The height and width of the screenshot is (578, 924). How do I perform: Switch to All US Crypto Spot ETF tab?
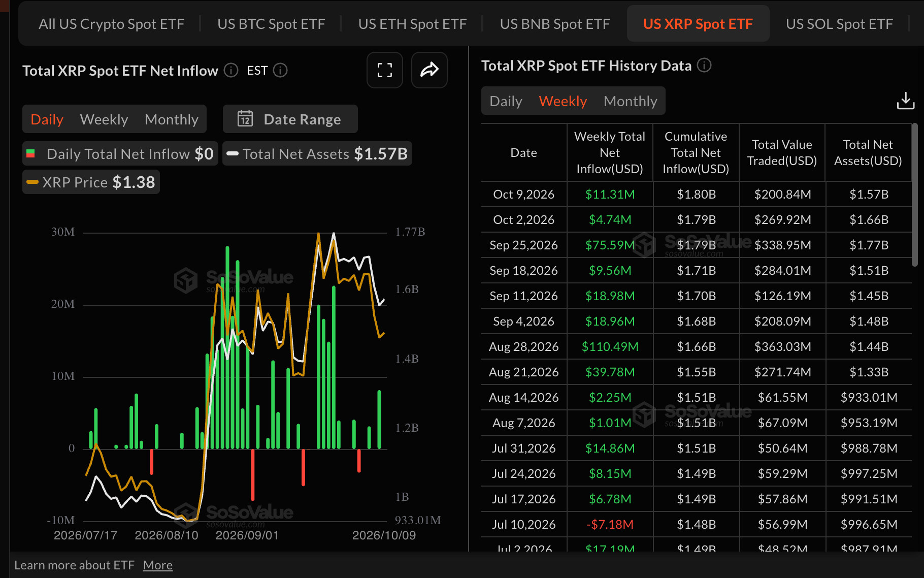(x=111, y=24)
